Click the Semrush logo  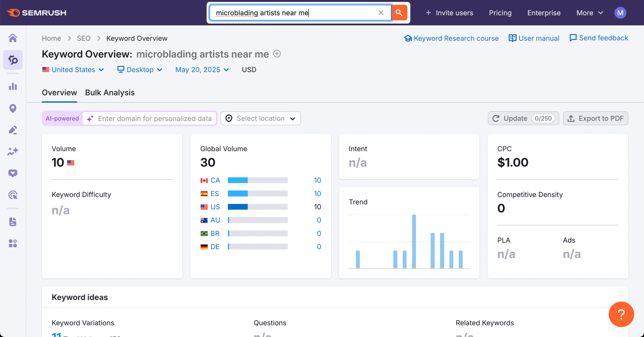tap(37, 13)
